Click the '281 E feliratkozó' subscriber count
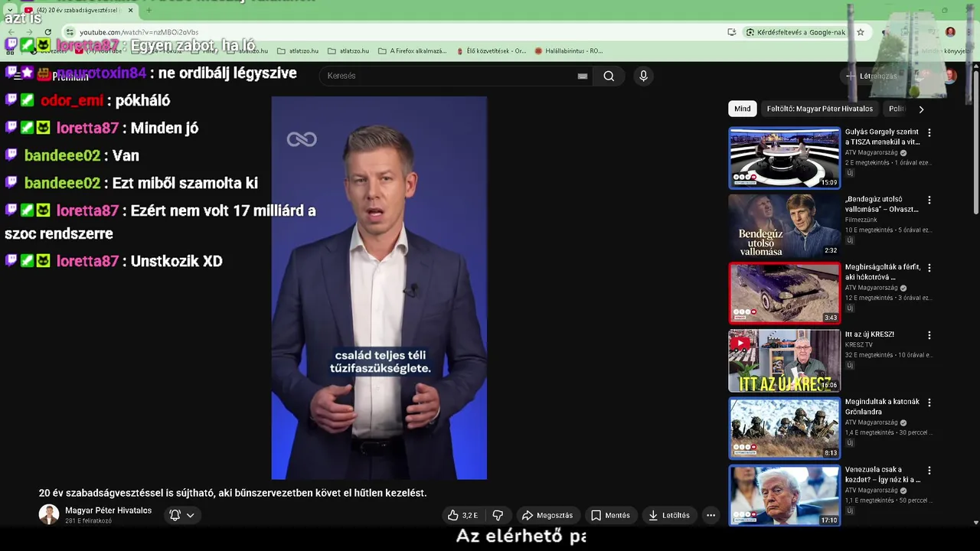The width and height of the screenshot is (980, 551). (x=88, y=521)
